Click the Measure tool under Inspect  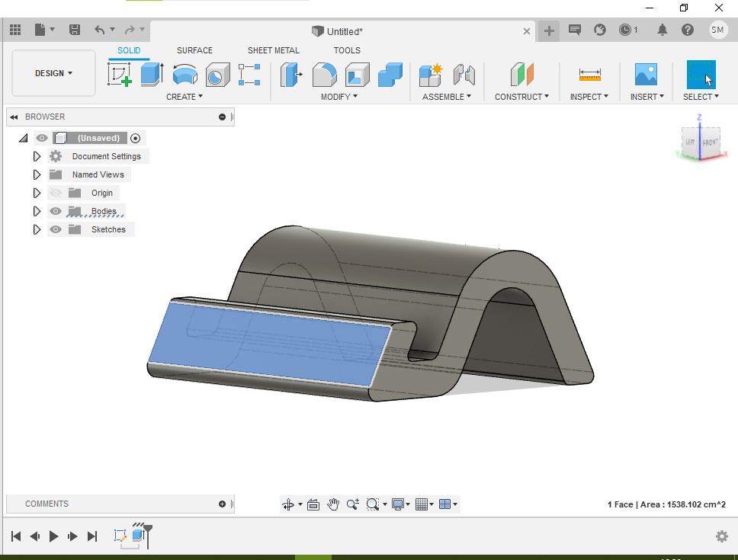tap(589, 75)
